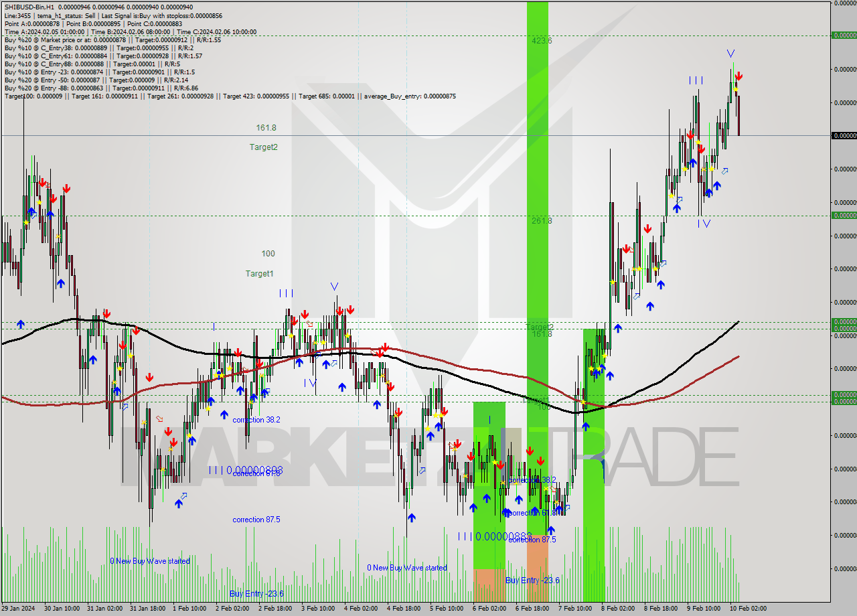Click the 'Buy %10 @ C_Entry61' line
857x616 pixels.
click(103, 56)
